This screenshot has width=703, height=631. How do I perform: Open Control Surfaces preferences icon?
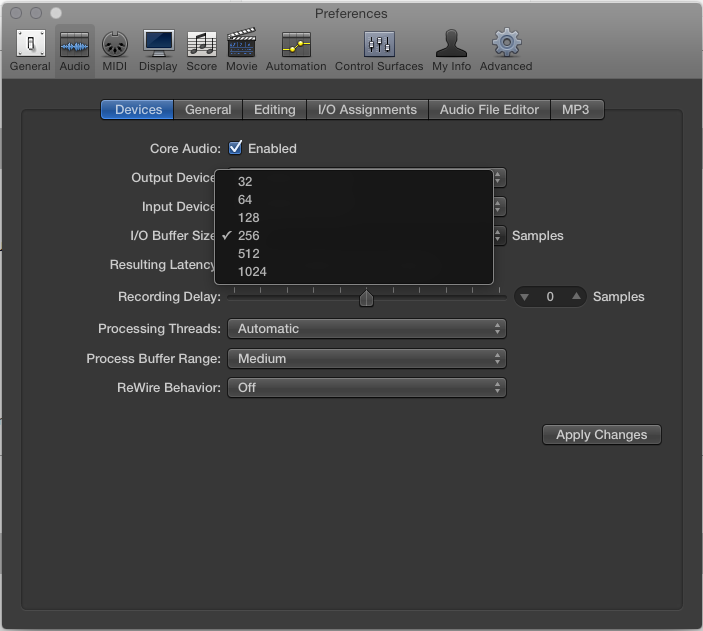379,44
